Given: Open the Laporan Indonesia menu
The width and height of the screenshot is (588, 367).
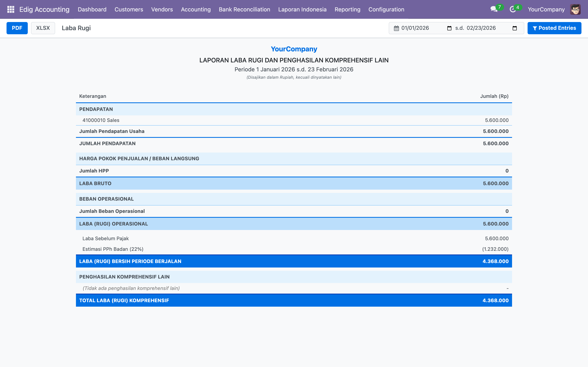Looking at the screenshot, I should 302,9.
